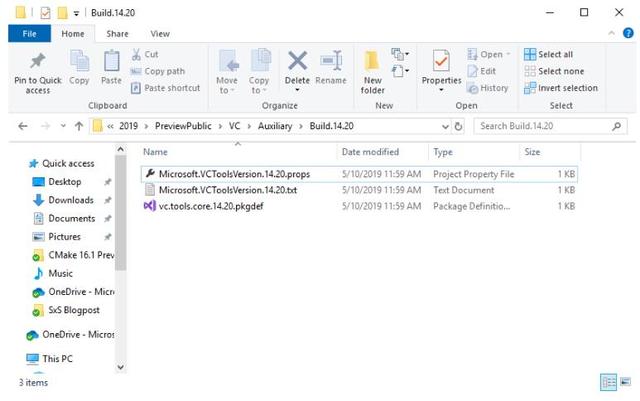Viewport: 640px width, 401px height.
Task: Click navigation pane scroll up arrow
Action: 120,150
